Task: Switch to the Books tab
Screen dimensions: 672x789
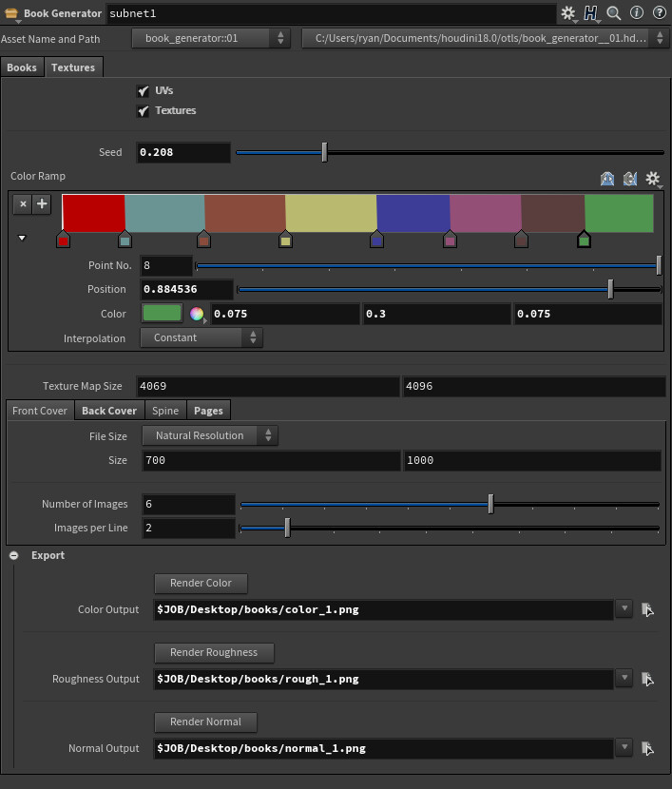Action: click(22, 67)
